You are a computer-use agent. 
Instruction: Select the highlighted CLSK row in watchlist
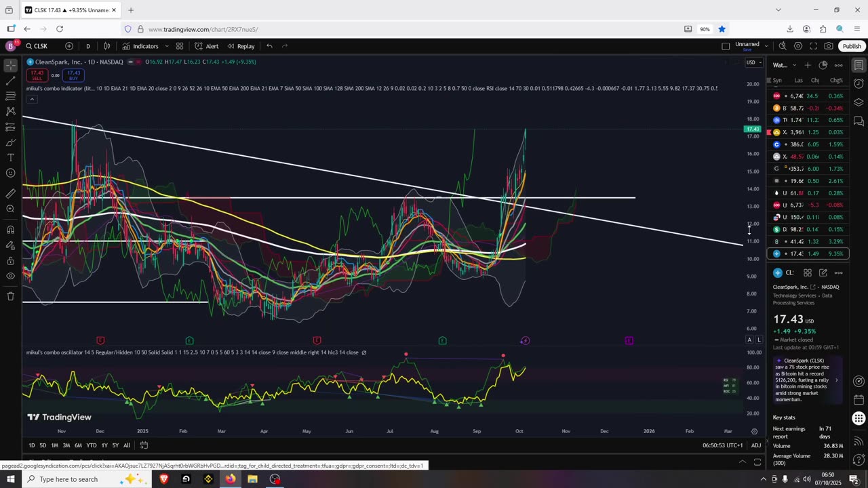[808, 253]
